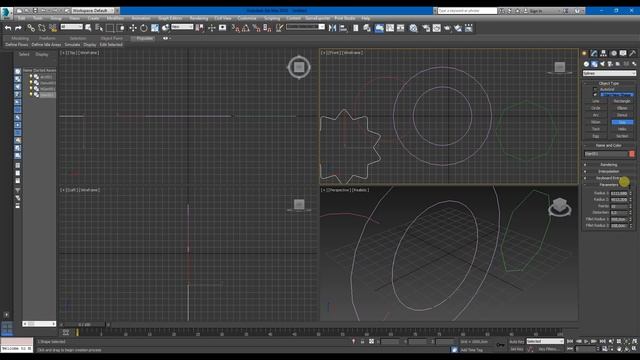Toggle the Start New Shape checkbox
This screenshot has width=640, height=360.
(595, 95)
